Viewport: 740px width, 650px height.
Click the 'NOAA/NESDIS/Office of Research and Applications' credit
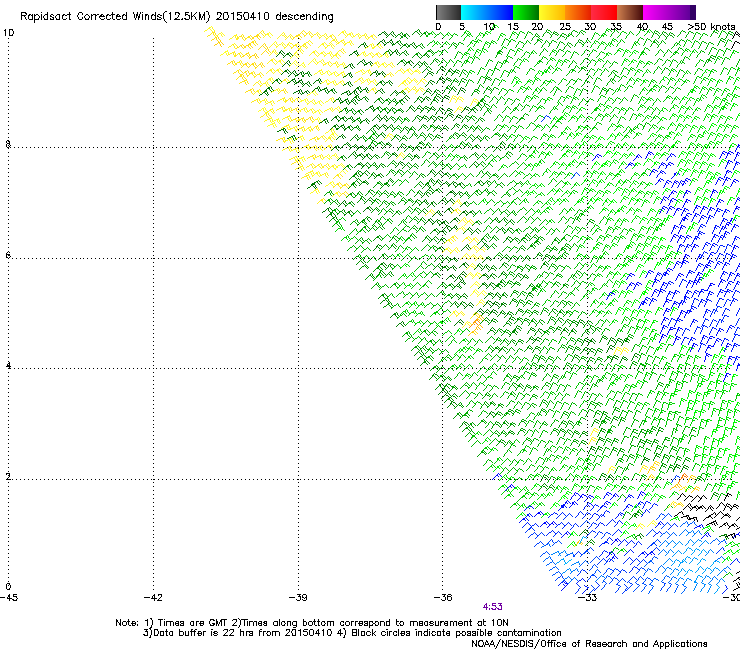[x=589, y=644]
